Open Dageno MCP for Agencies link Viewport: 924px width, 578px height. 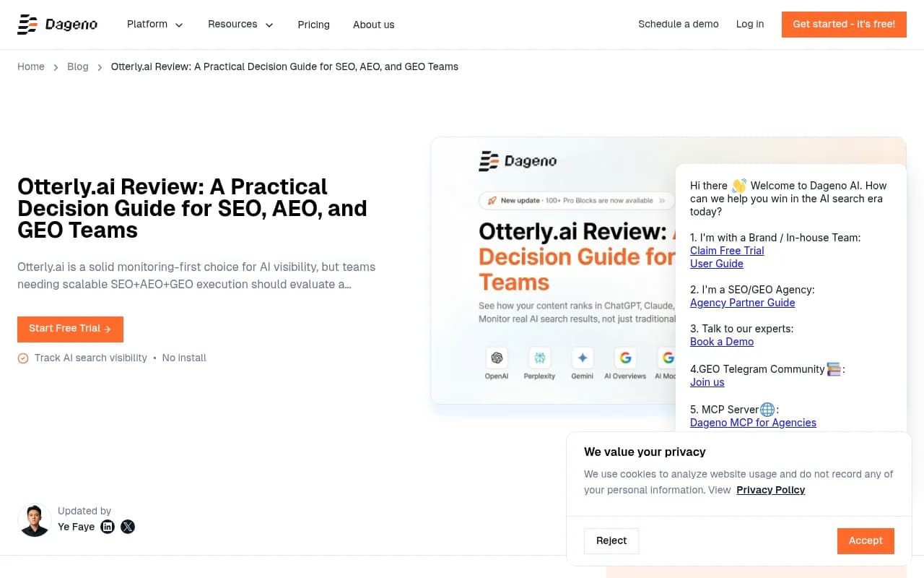[x=753, y=423]
